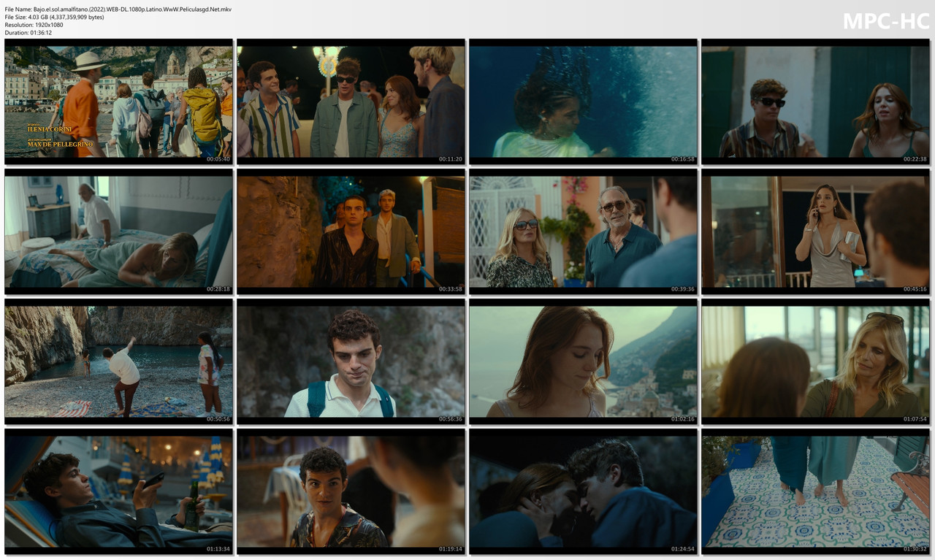
Task: Click the File Size 4.03 GB line
Action: pyautogui.click(x=54, y=17)
